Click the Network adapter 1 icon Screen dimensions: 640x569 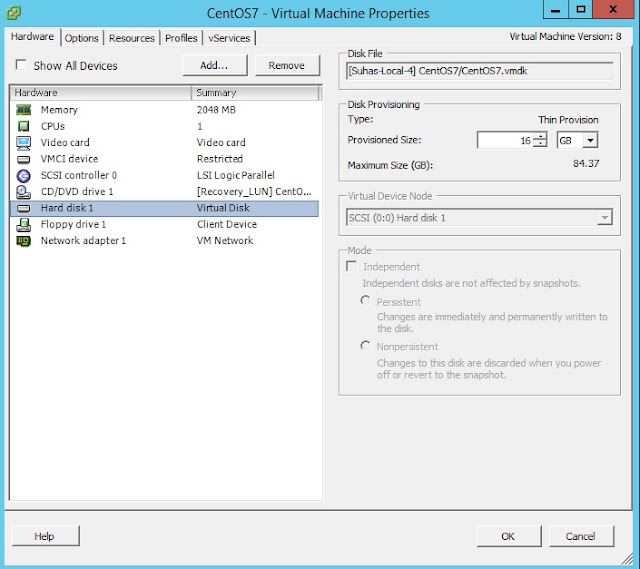(23, 241)
